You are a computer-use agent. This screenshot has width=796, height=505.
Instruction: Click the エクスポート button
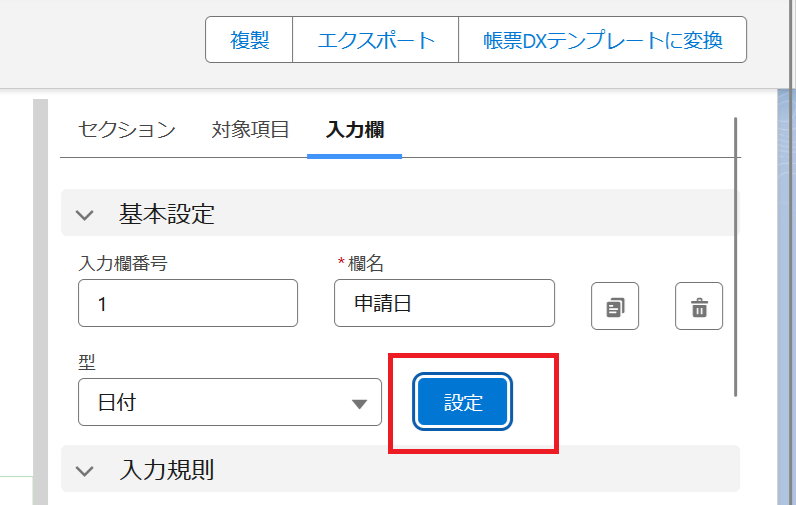pyautogui.click(x=376, y=41)
